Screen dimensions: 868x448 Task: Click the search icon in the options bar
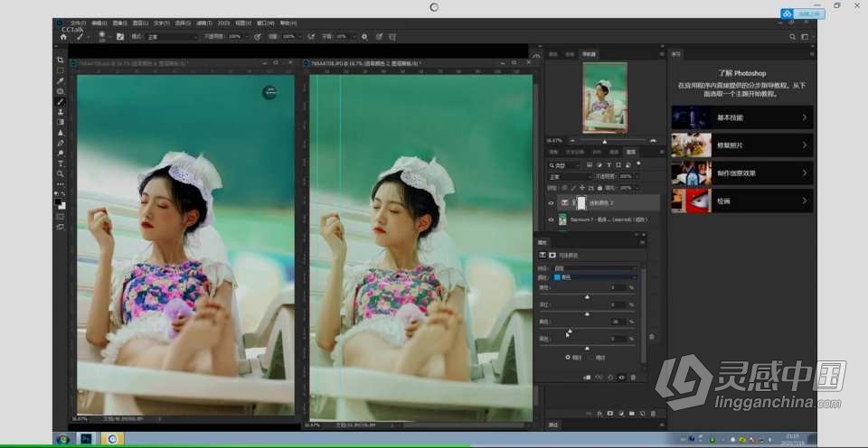click(792, 36)
